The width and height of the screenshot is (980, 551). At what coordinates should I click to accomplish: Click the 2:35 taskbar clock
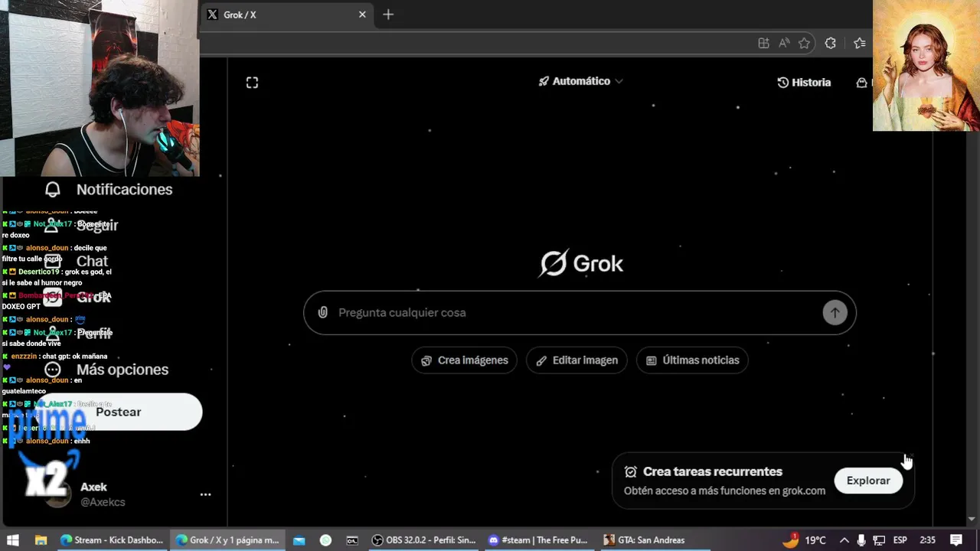(927, 540)
